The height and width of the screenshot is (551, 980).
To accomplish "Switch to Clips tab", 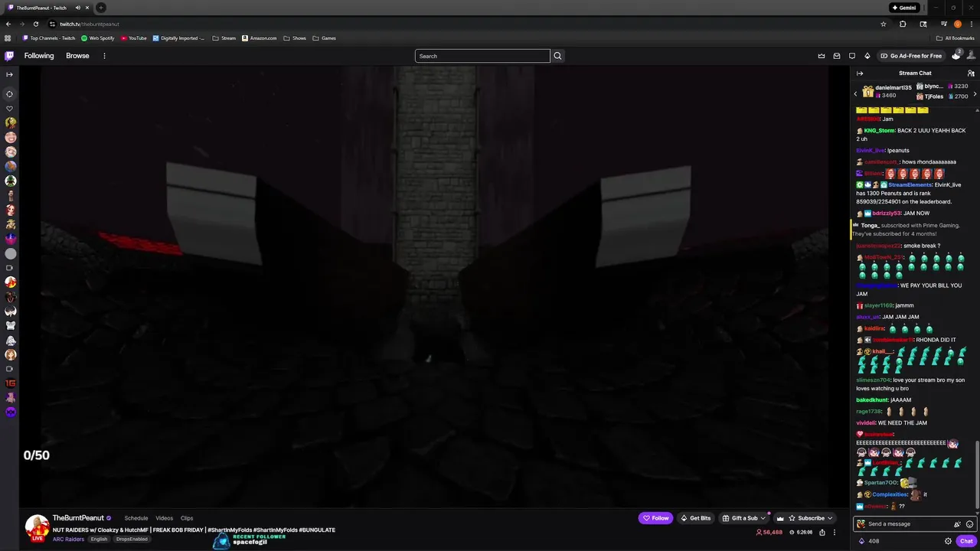I will pos(187,518).
